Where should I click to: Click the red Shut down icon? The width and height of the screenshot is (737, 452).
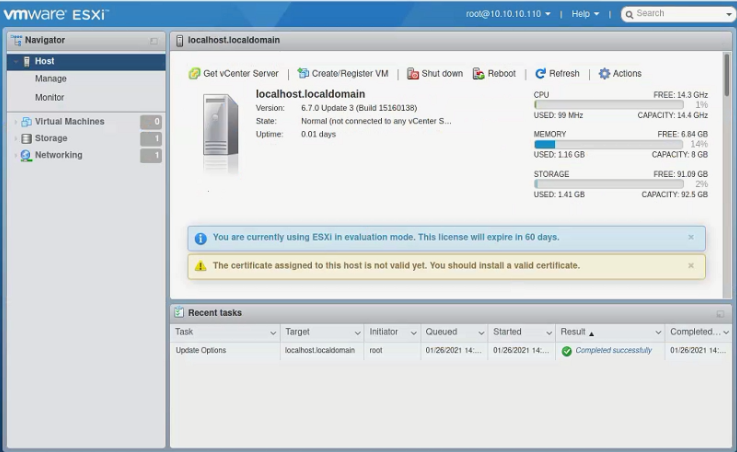tap(413, 73)
